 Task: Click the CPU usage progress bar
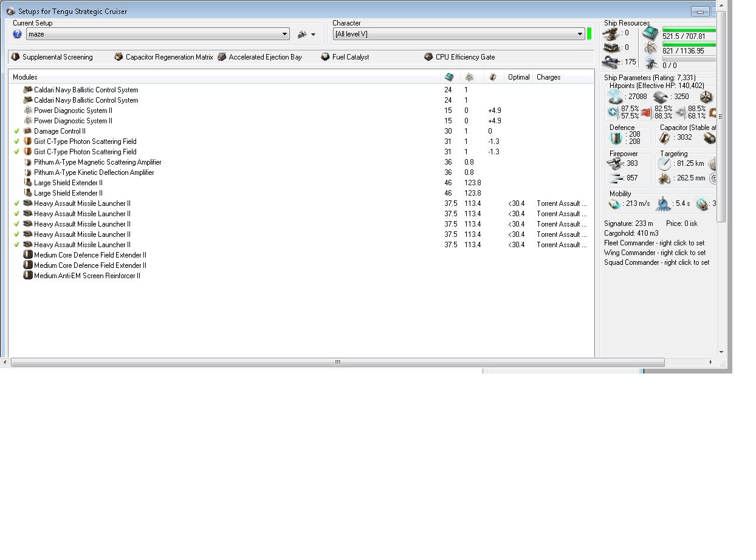[689, 30]
